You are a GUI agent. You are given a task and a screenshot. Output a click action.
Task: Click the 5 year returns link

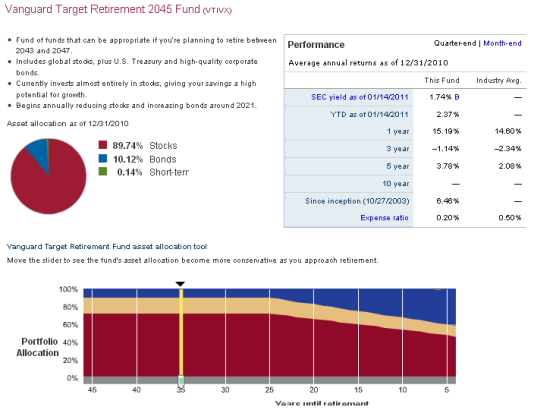398,166
